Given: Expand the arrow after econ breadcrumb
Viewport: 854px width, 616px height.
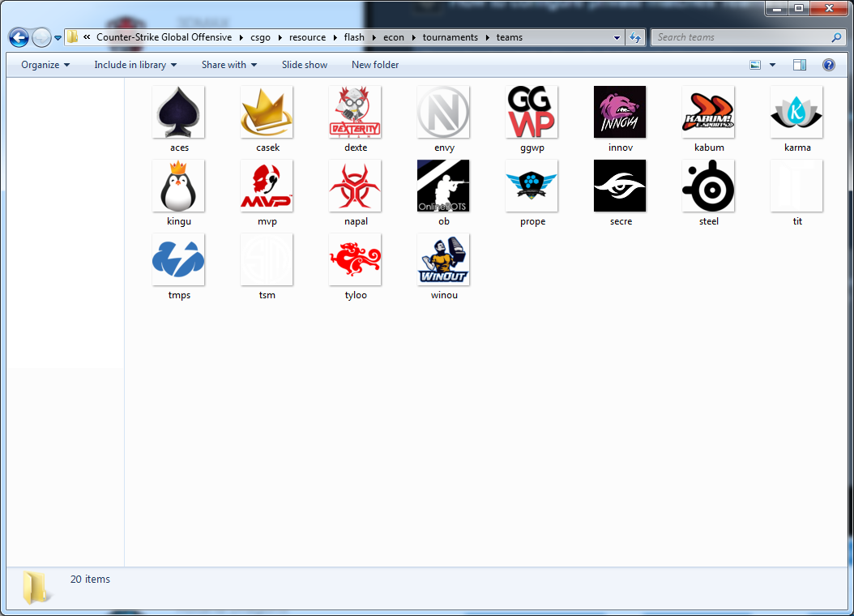Looking at the screenshot, I should 413,37.
